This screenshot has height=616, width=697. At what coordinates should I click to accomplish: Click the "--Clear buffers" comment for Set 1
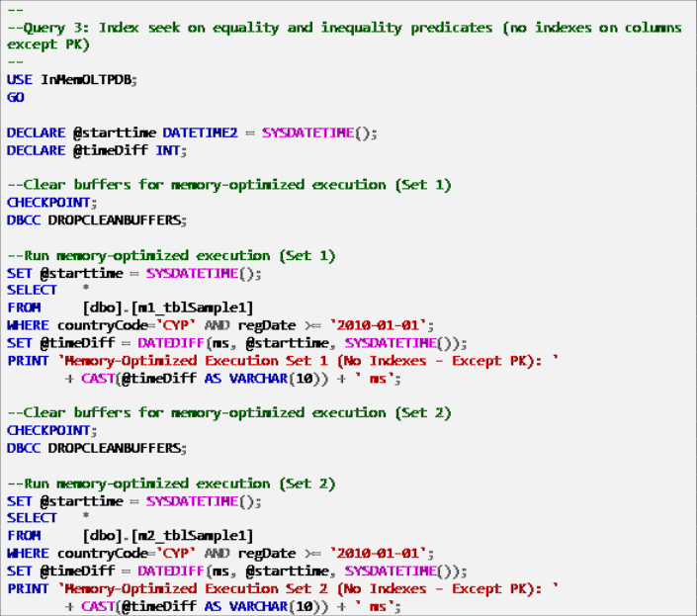point(229,185)
